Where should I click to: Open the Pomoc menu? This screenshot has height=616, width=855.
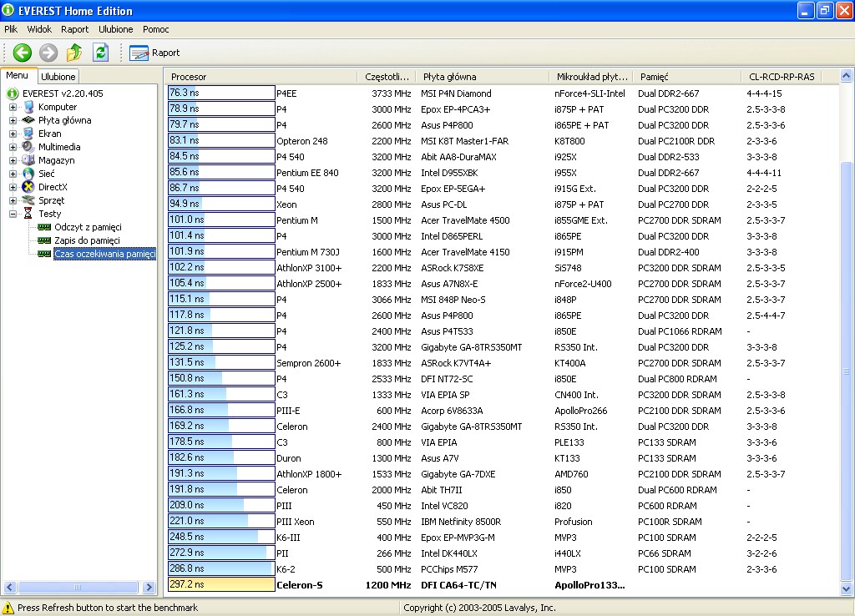[156, 29]
